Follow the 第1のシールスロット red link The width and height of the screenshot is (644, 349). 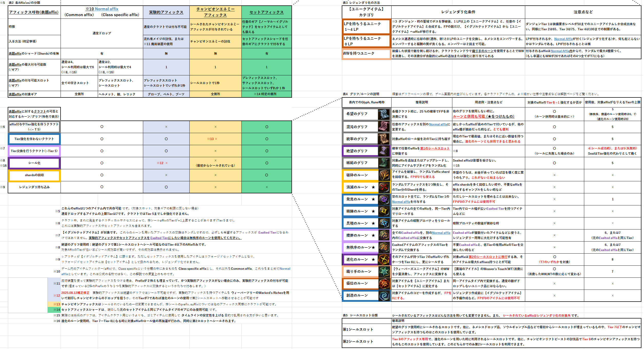[435, 148]
